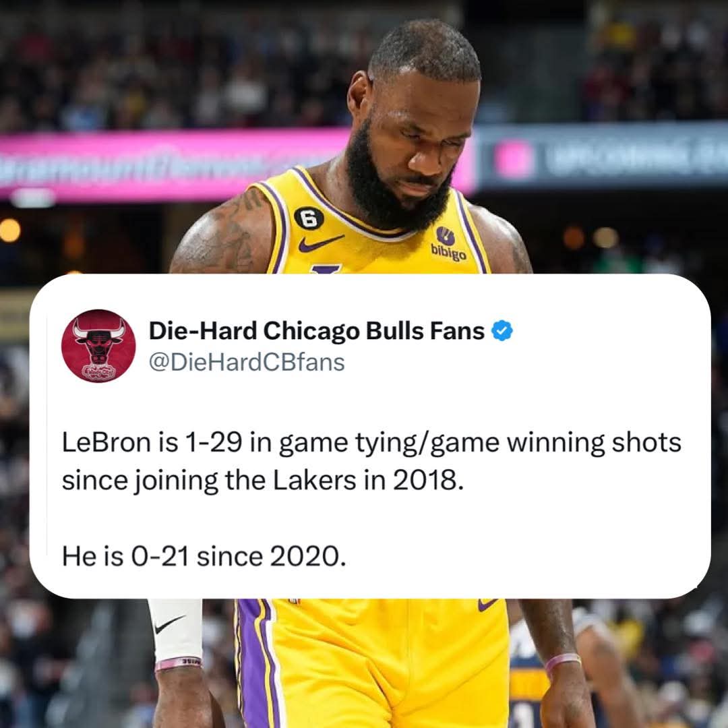Click the line "He is 0-21 since 2020."
The width and height of the screenshot is (728, 728).
pos(204,555)
